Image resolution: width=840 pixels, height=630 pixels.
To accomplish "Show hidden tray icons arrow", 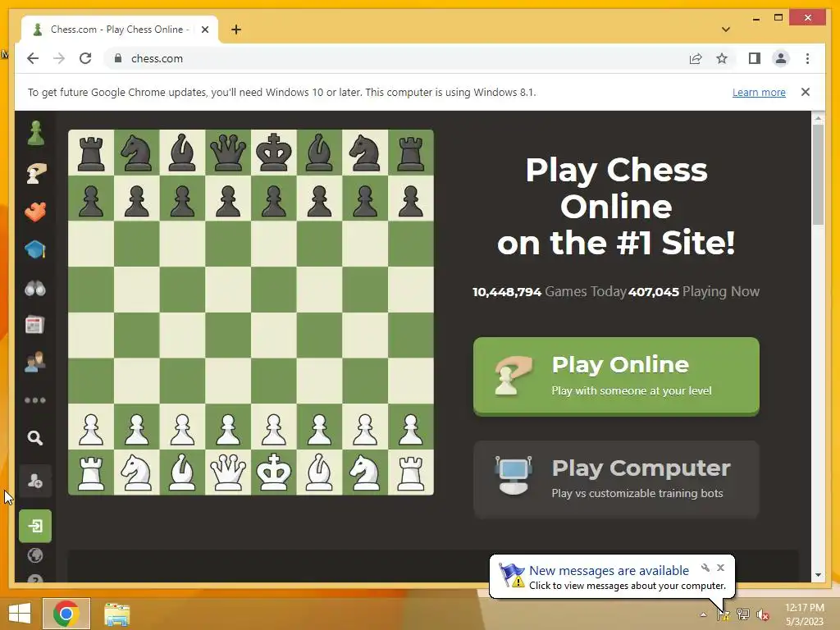I will (x=703, y=614).
